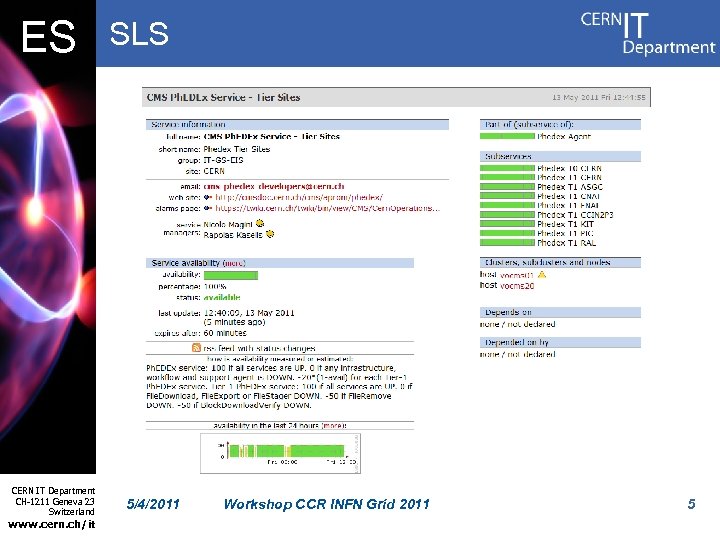The image size is (720, 540).
Task: Click smiley icon next to Nicolo Magini
Action: (260, 224)
